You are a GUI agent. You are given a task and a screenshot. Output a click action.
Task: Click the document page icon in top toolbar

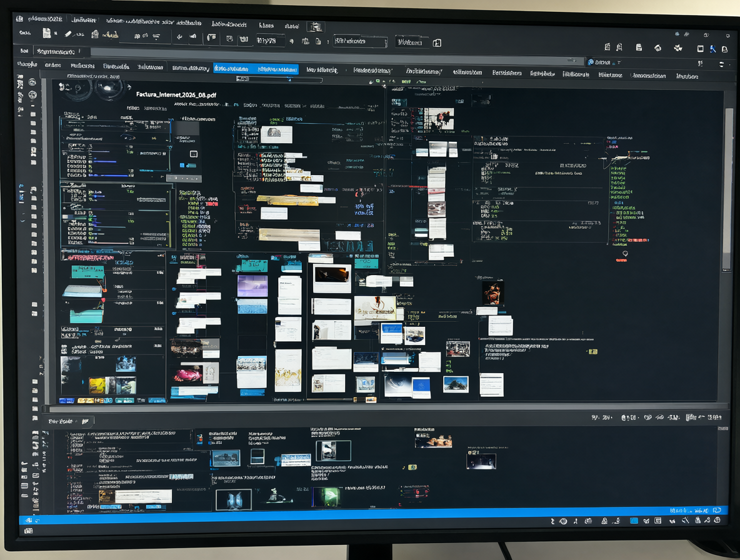pos(46,33)
